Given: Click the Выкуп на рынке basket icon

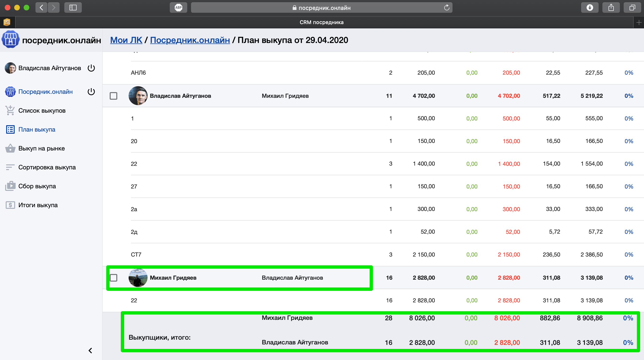Looking at the screenshot, I should pyautogui.click(x=10, y=148).
